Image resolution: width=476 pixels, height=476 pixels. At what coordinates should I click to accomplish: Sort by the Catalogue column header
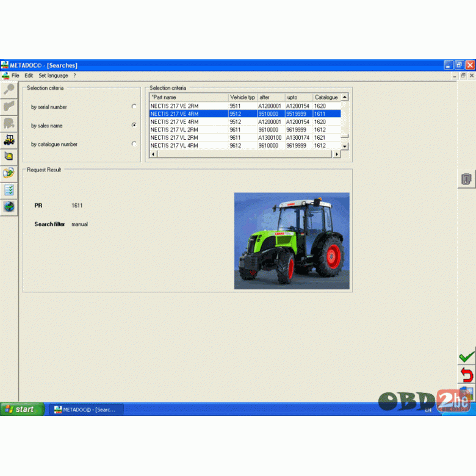[326, 98]
